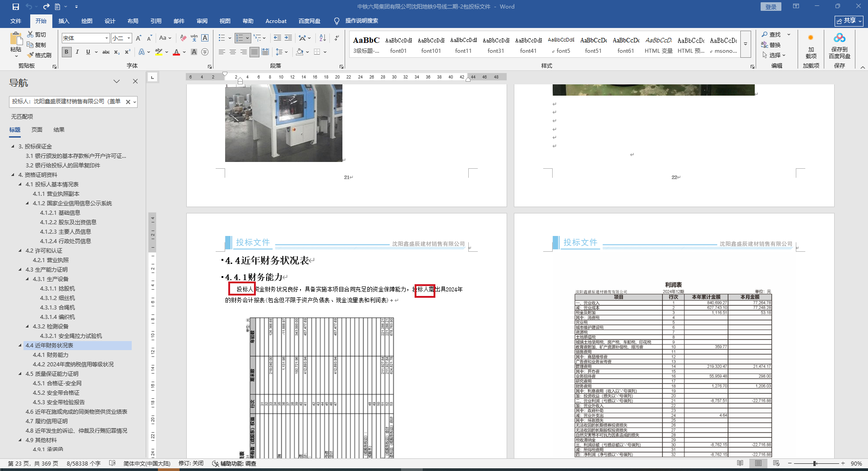Clear all formatting with the eraser icon
The image size is (868, 471).
tap(183, 38)
